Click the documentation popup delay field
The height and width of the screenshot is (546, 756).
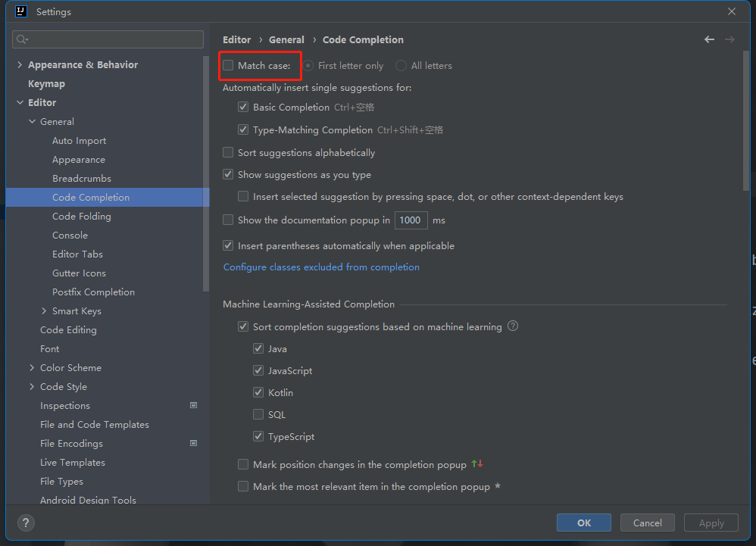pyautogui.click(x=411, y=220)
